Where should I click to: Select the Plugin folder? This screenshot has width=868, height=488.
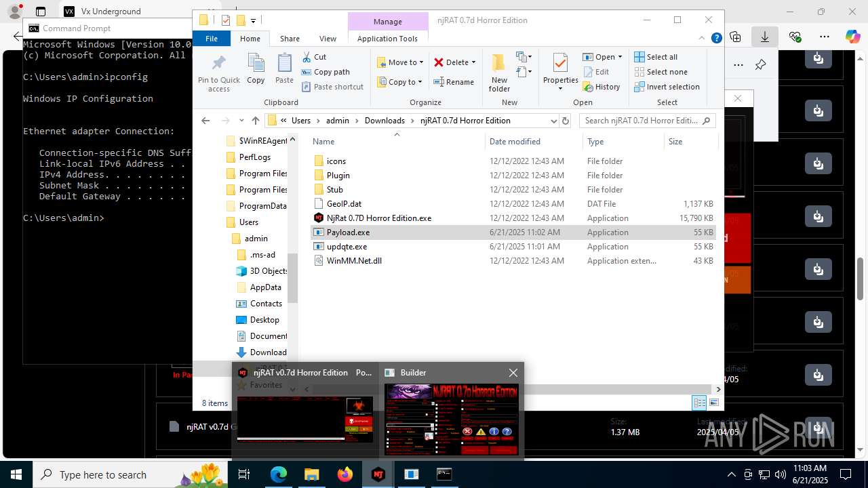coord(513,176)
